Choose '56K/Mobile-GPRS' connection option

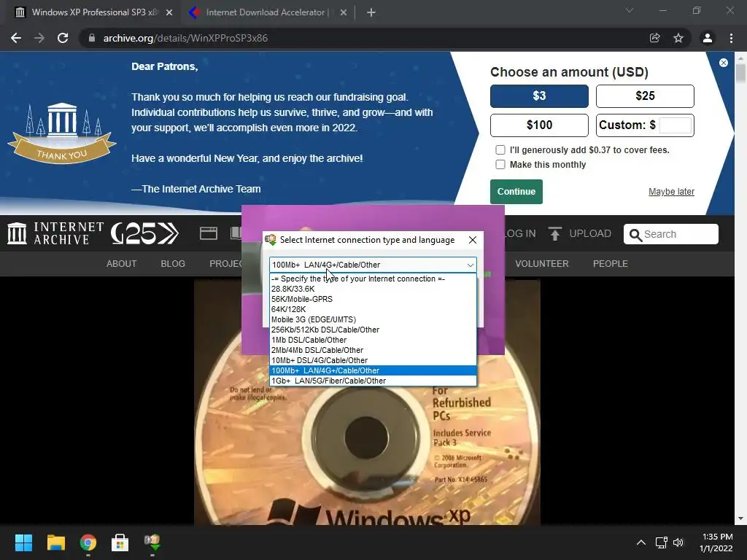pyautogui.click(x=373, y=299)
